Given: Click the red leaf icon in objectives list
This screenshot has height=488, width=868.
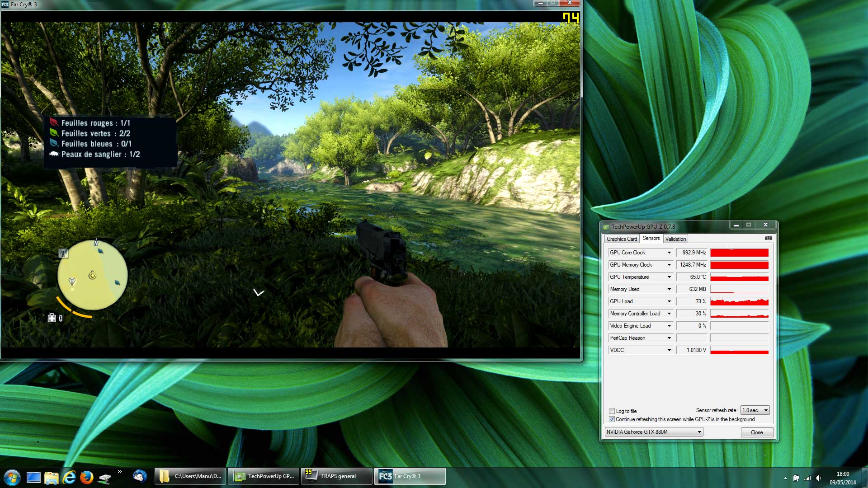Looking at the screenshot, I should [54, 122].
